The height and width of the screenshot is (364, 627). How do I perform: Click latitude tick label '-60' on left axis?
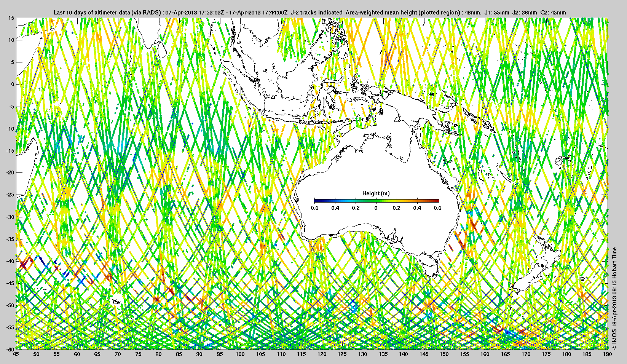pos(10,349)
